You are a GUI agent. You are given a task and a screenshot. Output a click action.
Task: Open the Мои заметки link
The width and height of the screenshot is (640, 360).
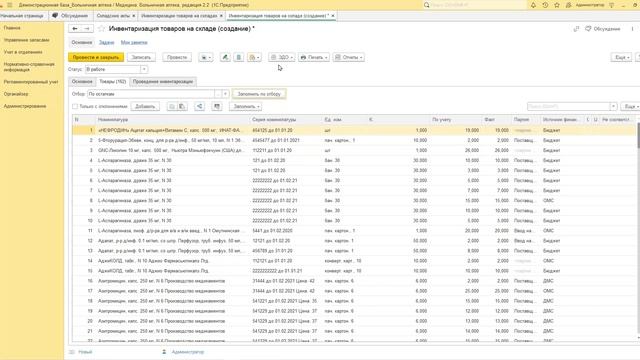134,42
